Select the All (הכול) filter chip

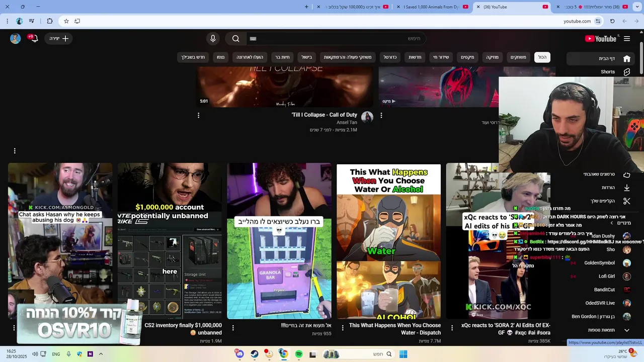pos(542,57)
